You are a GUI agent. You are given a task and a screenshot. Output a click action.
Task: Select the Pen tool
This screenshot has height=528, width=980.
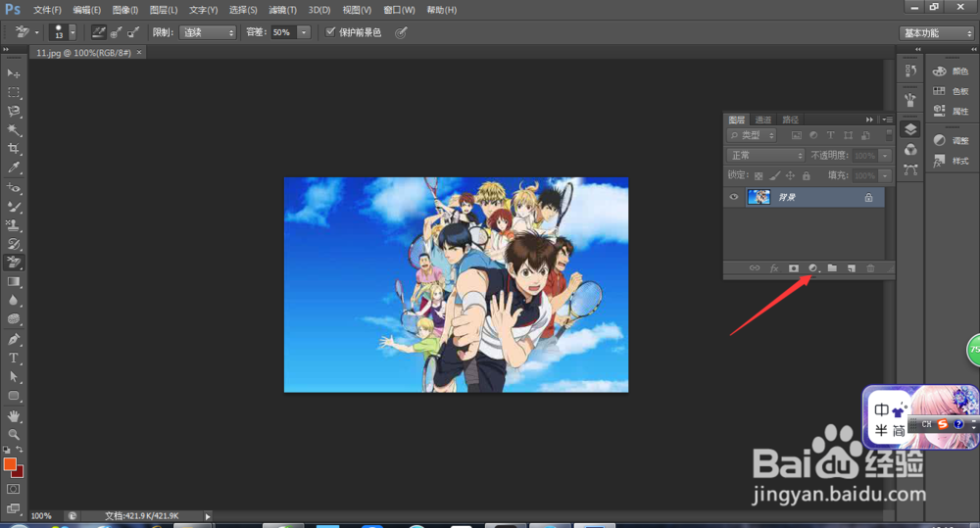pyautogui.click(x=13, y=339)
